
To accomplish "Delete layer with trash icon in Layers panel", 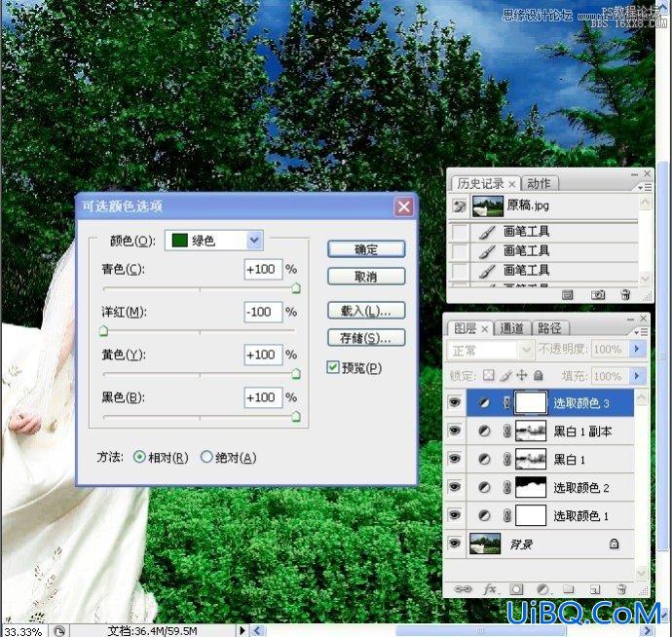I will [x=621, y=589].
